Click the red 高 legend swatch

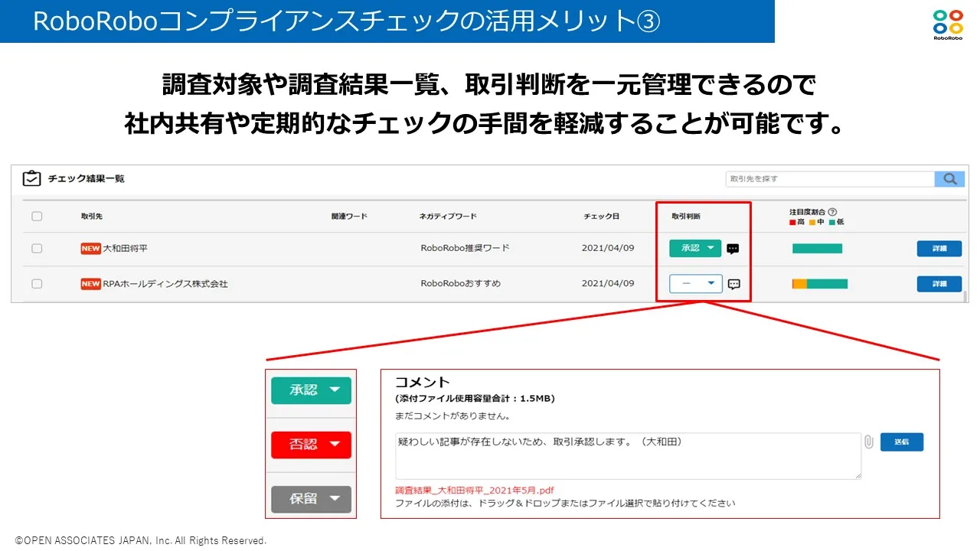point(793,223)
